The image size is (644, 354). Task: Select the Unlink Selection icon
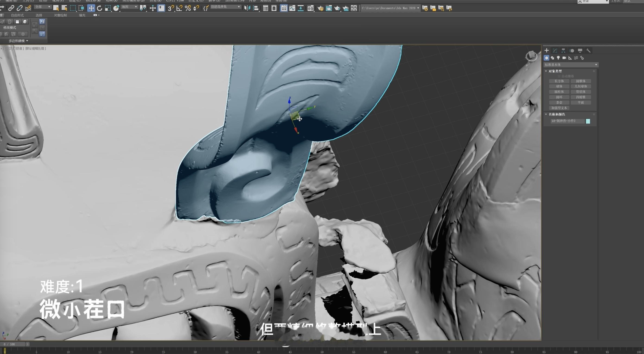[x=19, y=8]
